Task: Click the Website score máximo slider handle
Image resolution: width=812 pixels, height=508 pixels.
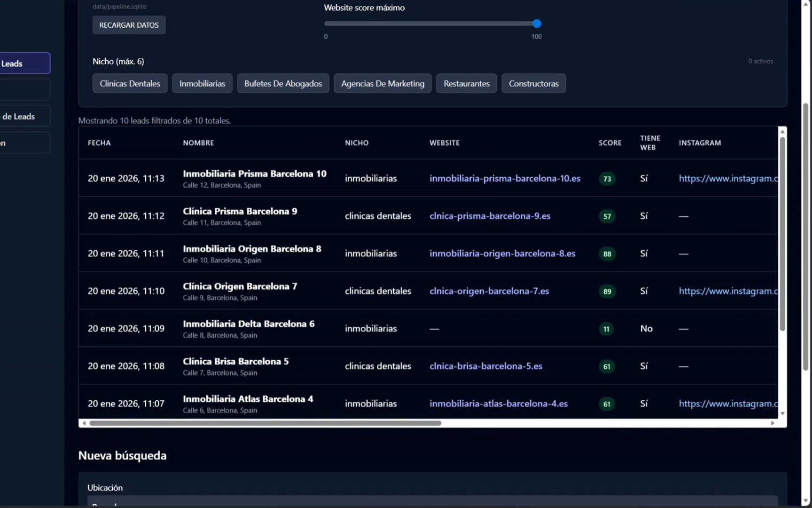Action: (537, 24)
